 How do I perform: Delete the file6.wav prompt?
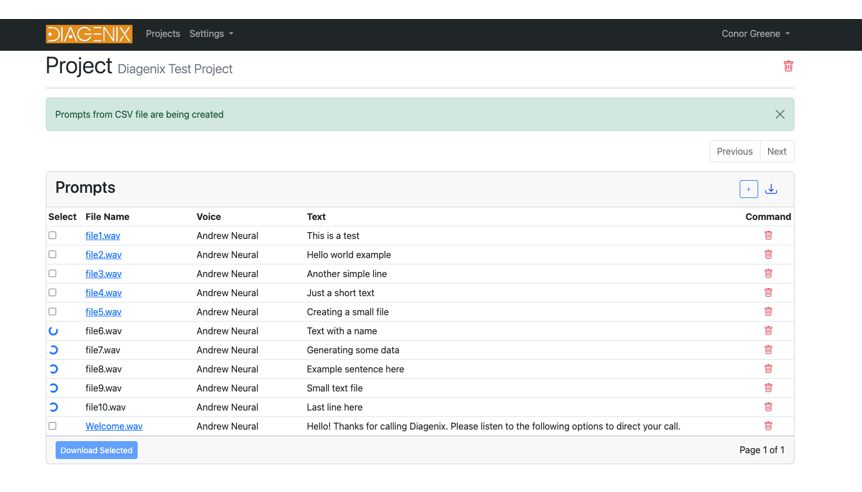[x=768, y=331]
